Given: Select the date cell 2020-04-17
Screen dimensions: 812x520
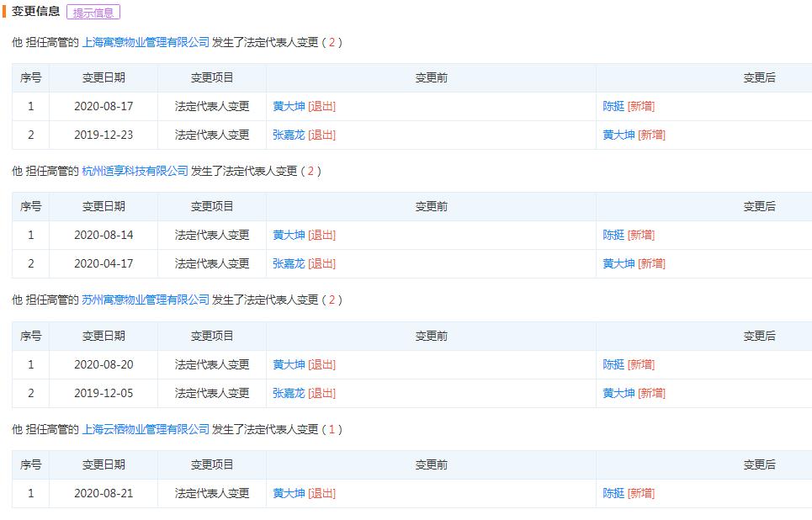Looking at the screenshot, I should coord(103,263).
